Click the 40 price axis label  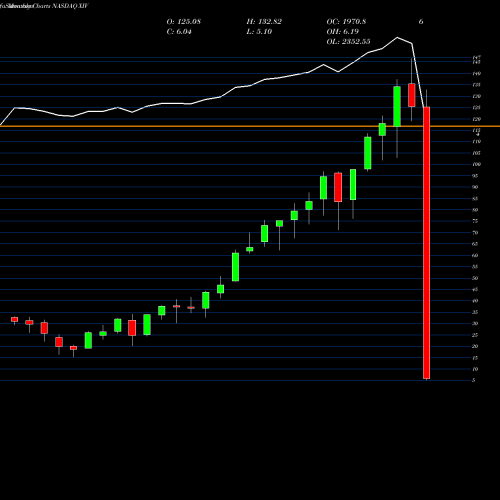[x=475, y=301]
